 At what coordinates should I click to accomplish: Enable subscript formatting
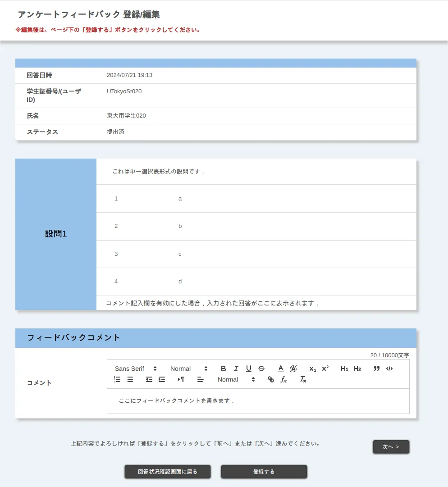[x=312, y=369]
